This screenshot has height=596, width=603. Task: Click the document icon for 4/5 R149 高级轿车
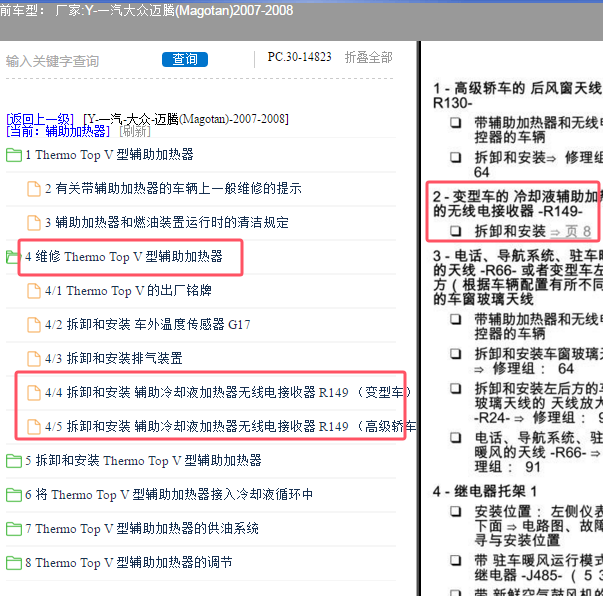tap(34, 426)
